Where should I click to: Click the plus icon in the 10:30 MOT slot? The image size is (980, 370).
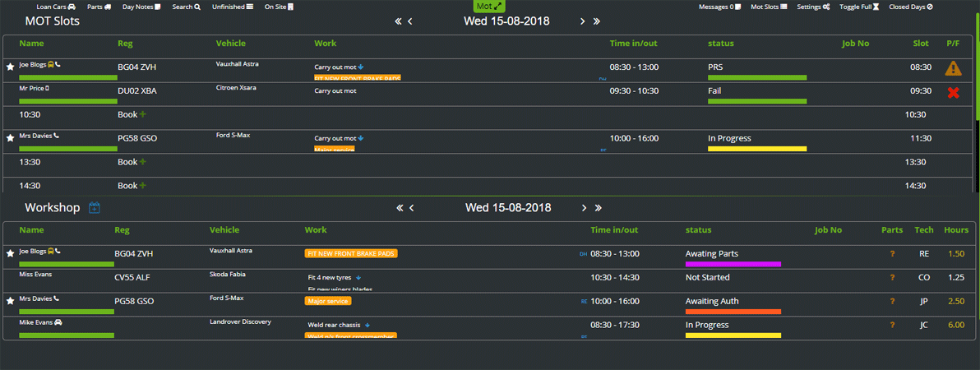pos(143,115)
